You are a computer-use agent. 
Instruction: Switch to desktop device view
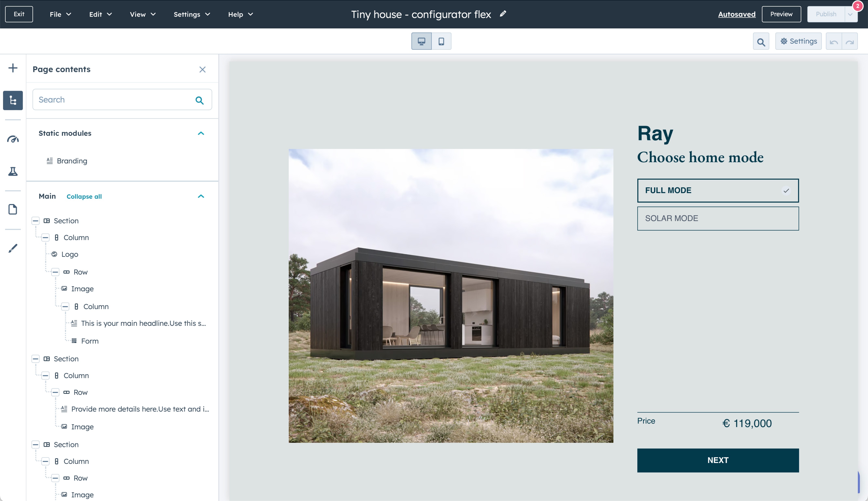coord(421,41)
